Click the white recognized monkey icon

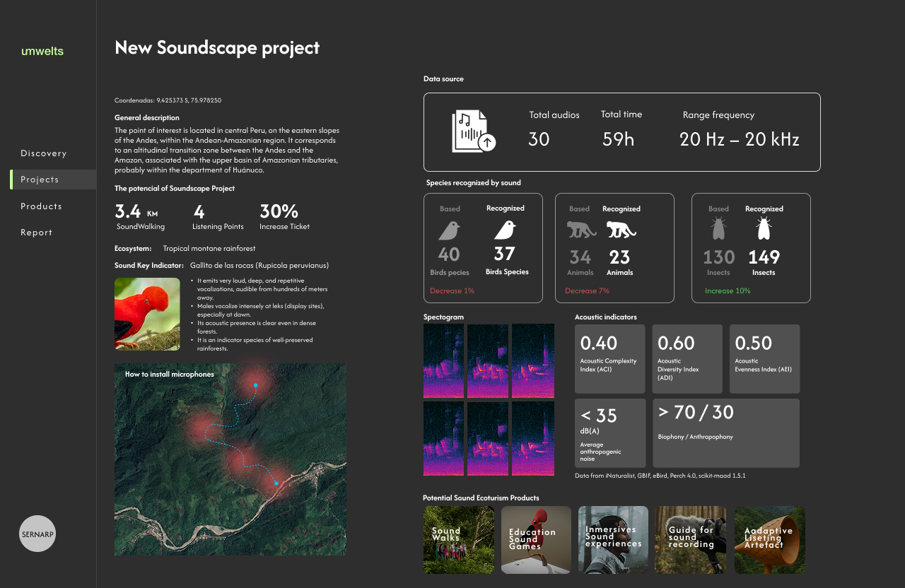pos(621,230)
